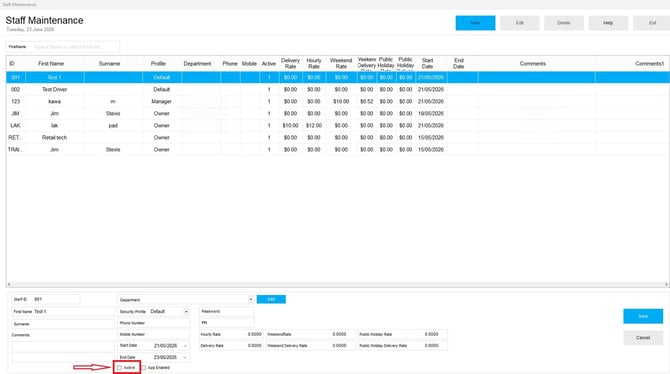The width and height of the screenshot is (670, 374).
Task: Click the Phone Number field
Action: pyautogui.click(x=153, y=323)
